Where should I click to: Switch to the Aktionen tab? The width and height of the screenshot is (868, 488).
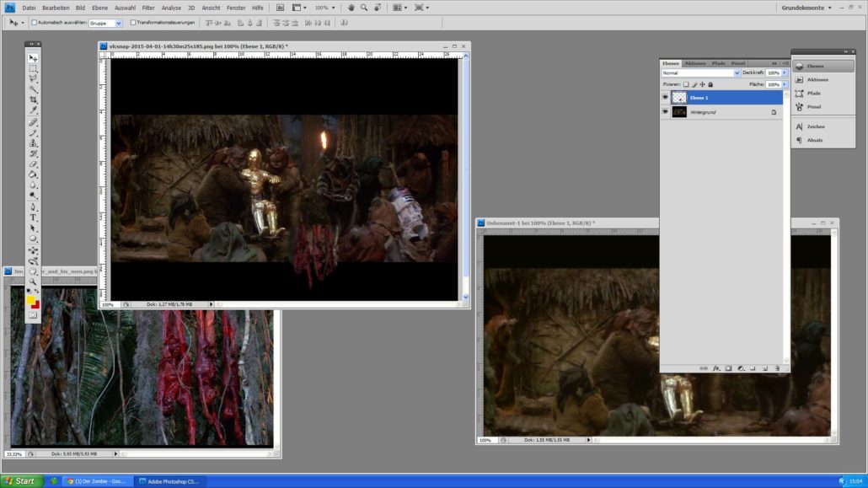(695, 64)
